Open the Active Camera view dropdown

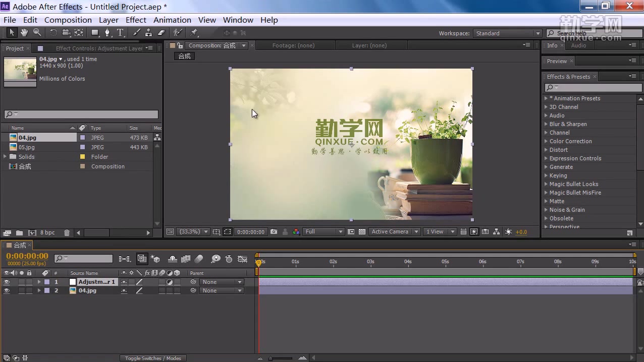point(395,231)
